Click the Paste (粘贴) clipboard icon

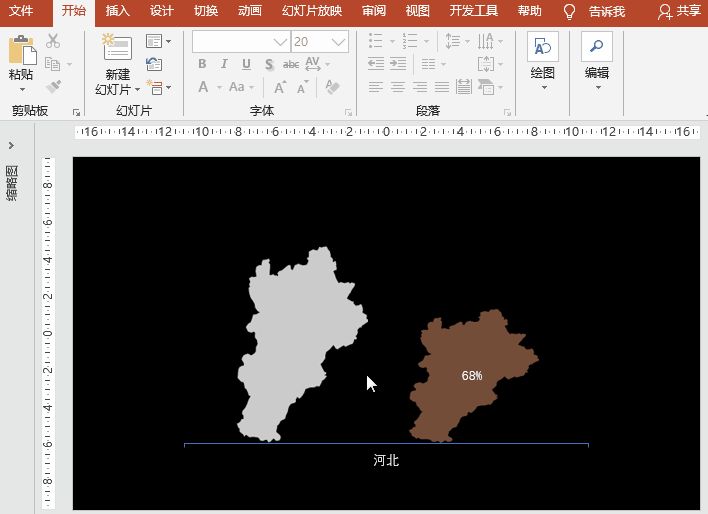(20, 50)
